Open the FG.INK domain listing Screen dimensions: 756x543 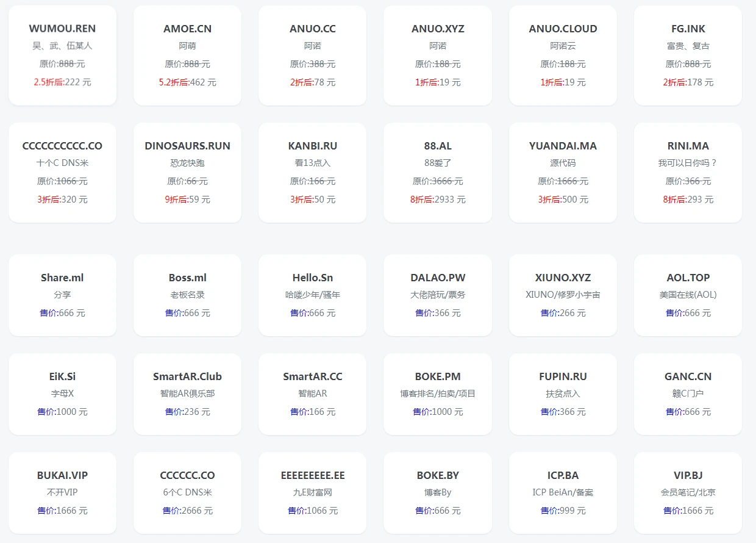[688, 56]
